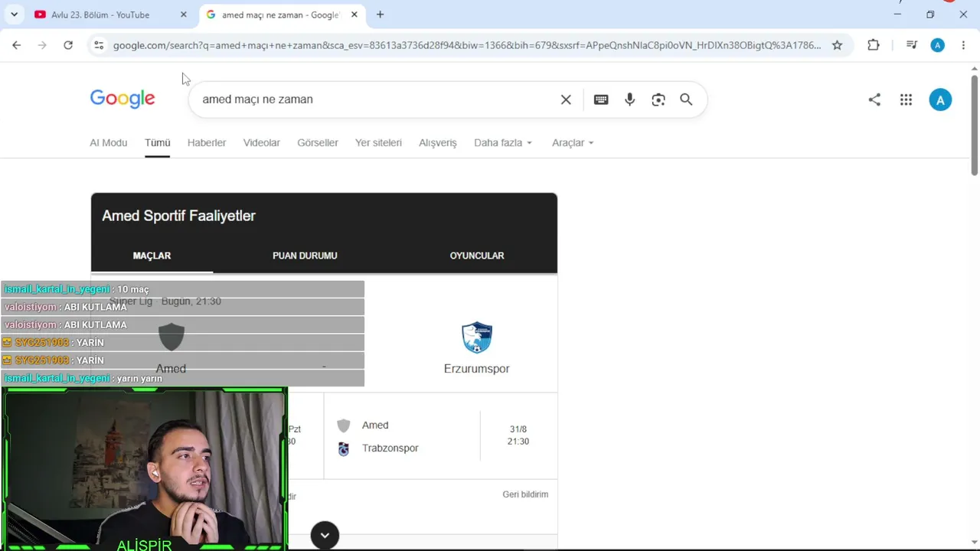Viewport: 980px width, 551px height.
Task: Minimize the Chrome window
Action: coord(897,15)
